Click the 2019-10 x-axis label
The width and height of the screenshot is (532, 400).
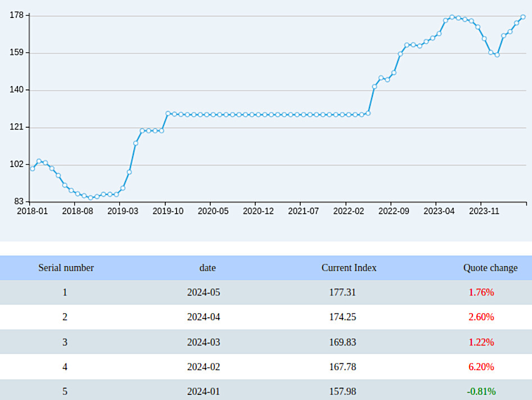[168, 212]
